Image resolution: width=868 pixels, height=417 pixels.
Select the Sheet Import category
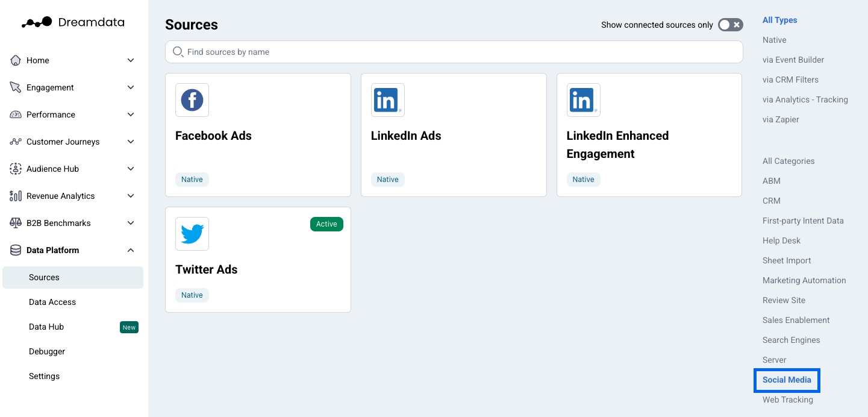pyautogui.click(x=787, y=260)
